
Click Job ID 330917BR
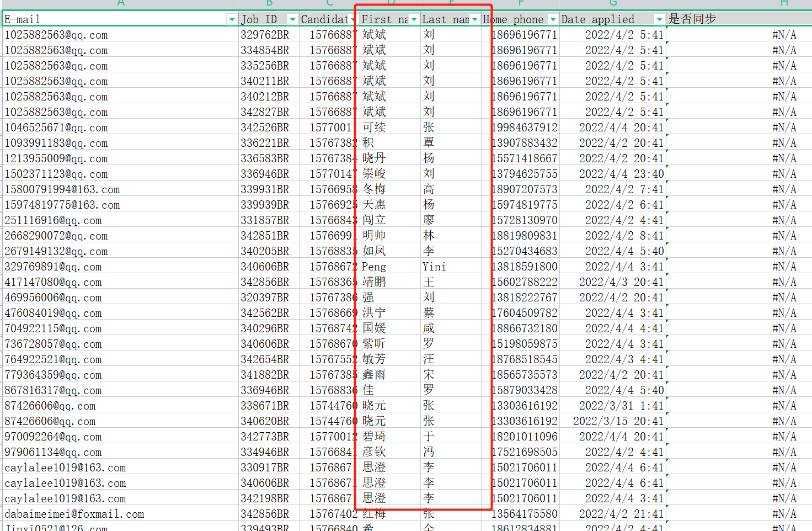click(265, 468)
